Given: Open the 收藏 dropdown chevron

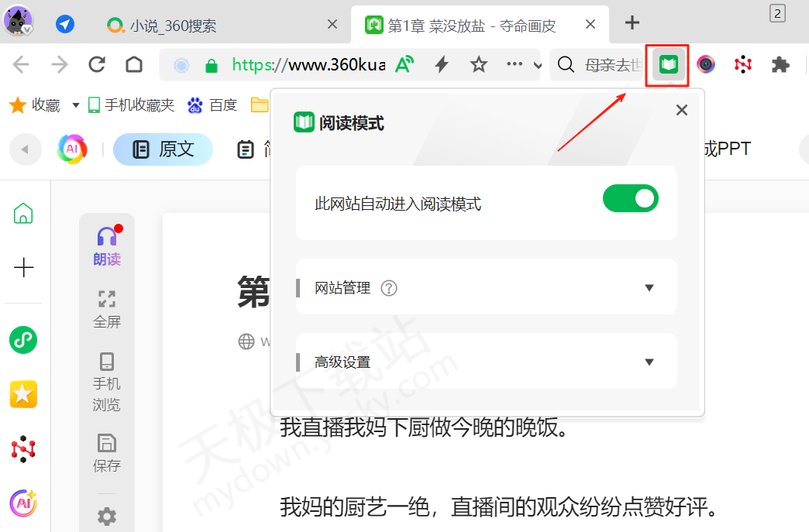Looking at the screenshot, I should pyautogui.click(x=75, y=105).
